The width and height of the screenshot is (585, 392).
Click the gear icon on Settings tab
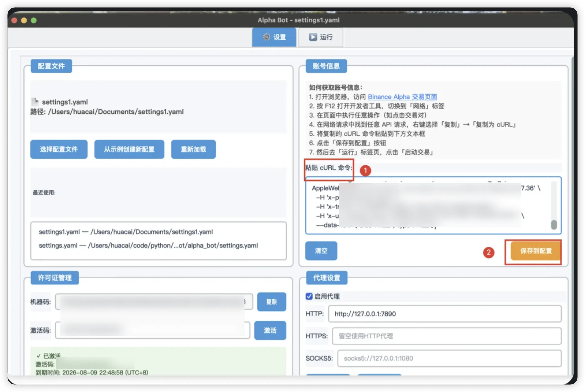click(266, 37)
